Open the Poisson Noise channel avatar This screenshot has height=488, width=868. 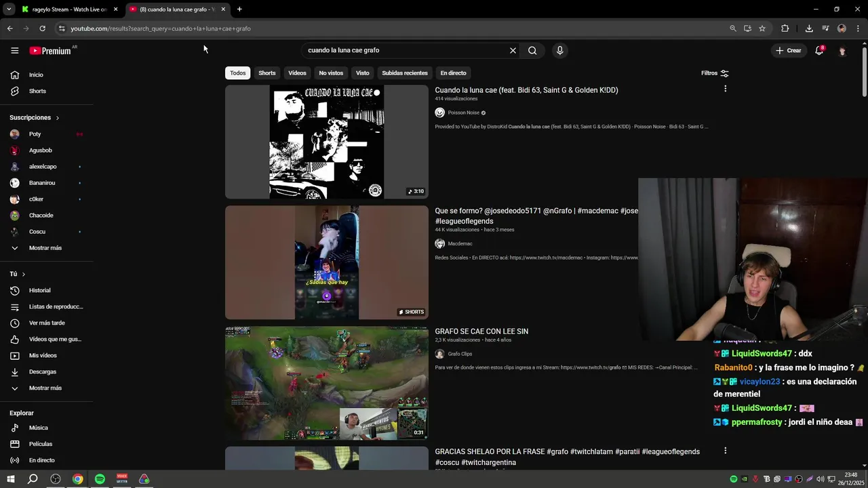439,113
